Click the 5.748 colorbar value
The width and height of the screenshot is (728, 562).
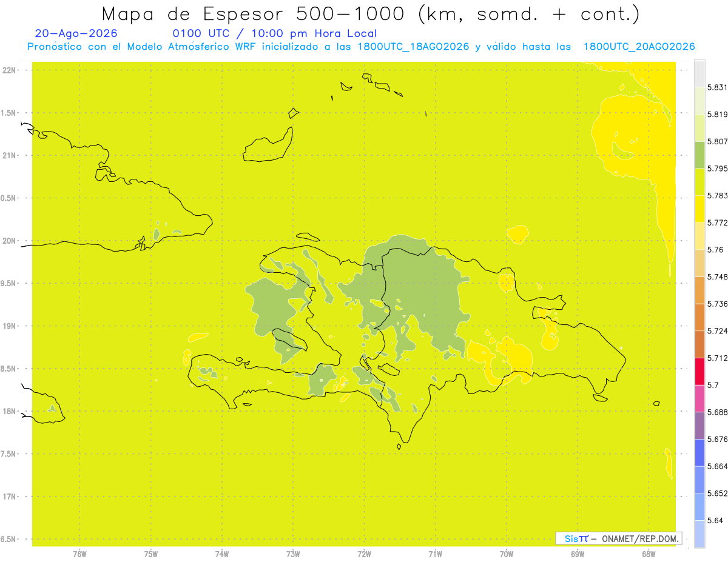(718, 276)
